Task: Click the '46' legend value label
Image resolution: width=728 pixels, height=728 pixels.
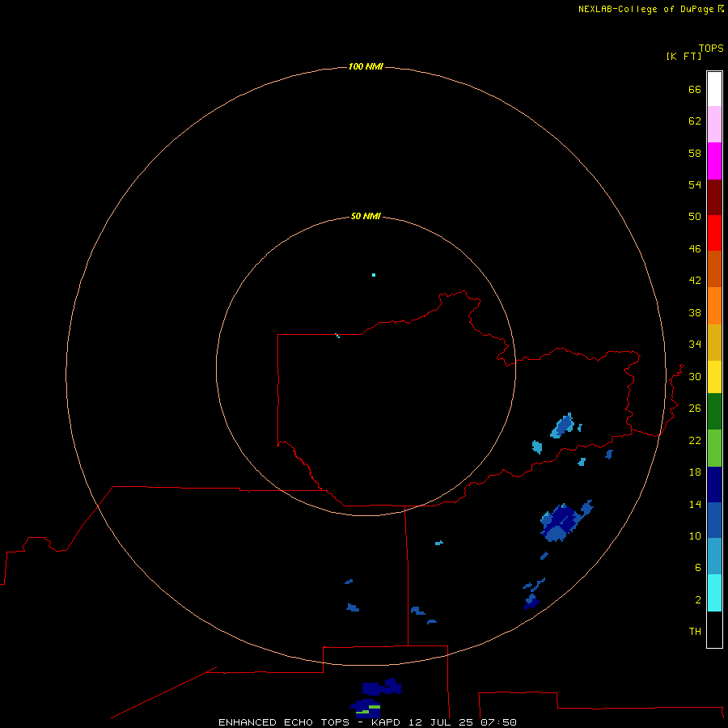Action: [695, 248]
